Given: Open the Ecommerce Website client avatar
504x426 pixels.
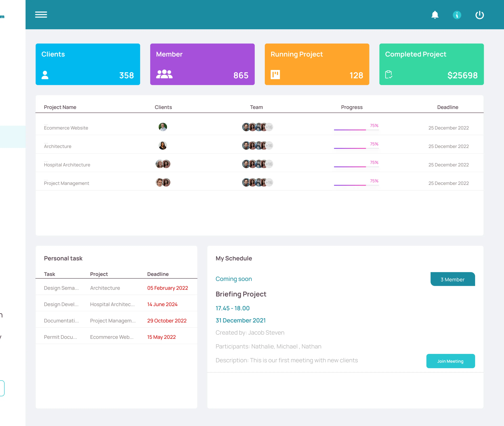Looking at the screenshot, I should [x=163, y=127].
